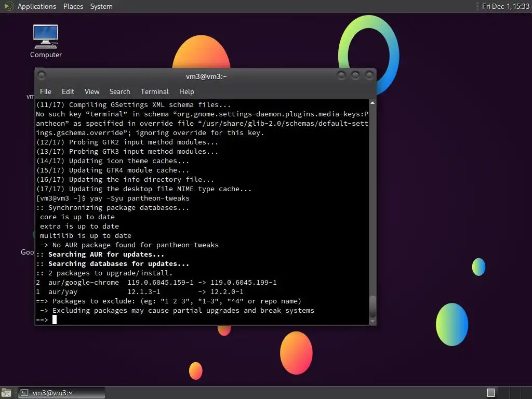Click the "(14/17) Updating icon theme caches..." line
Screen dimensions: 532x399
(113, 161)
